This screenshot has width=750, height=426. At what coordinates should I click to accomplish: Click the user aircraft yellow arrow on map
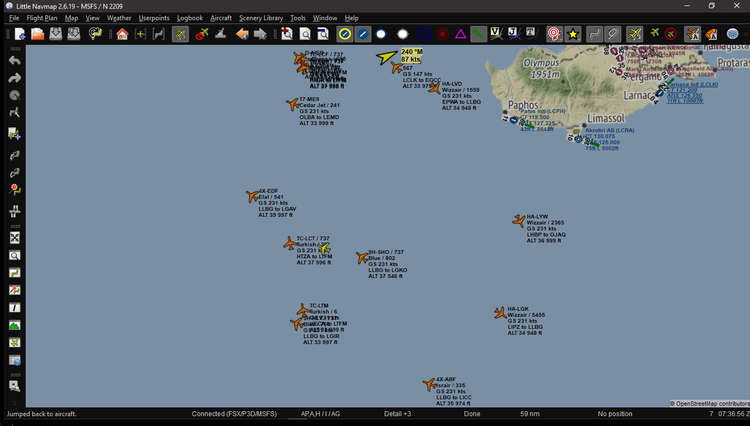pos(386,57)
